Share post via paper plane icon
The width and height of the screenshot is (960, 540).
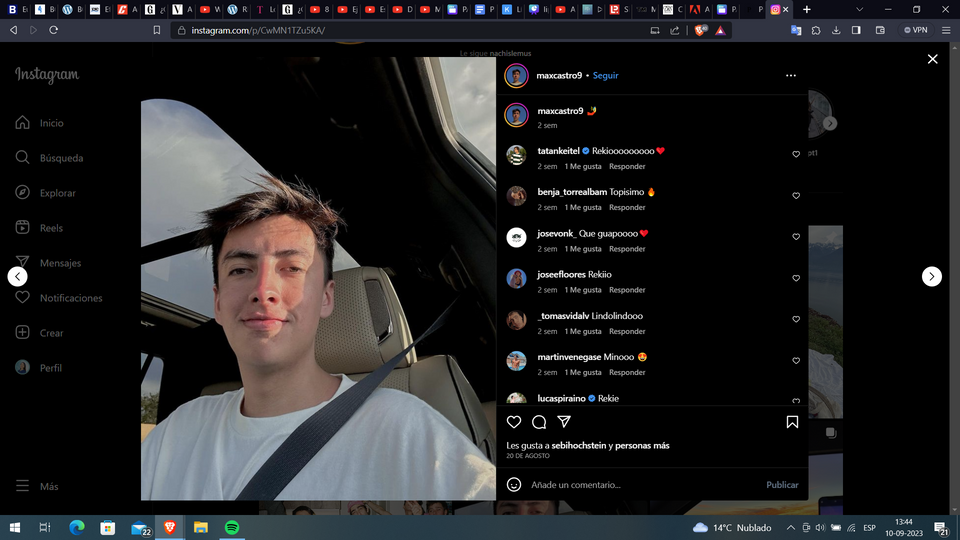[564, 422]
